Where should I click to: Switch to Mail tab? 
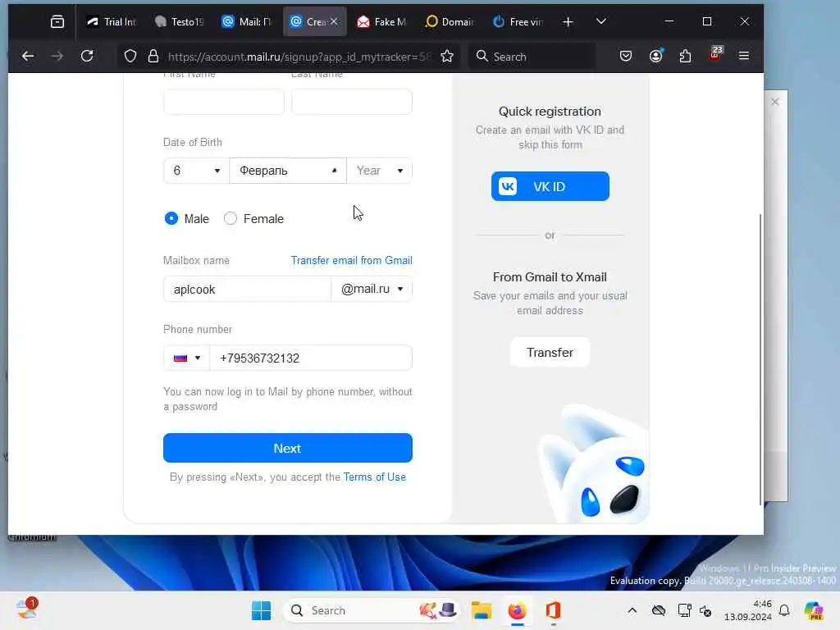248,21
